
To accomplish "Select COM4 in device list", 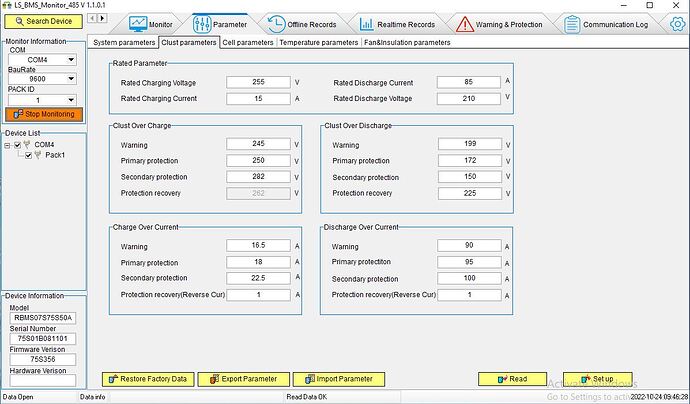I will click(x=44, y=144).
